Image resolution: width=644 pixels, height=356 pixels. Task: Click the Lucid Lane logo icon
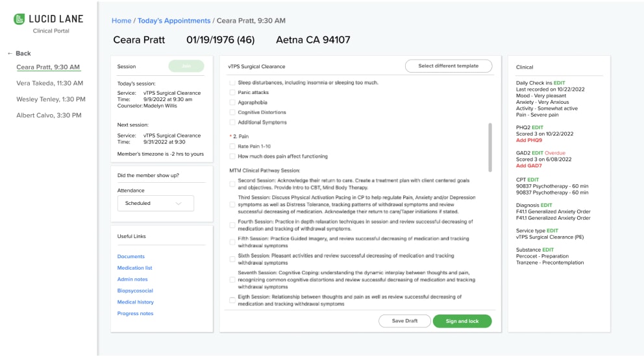tap(19, 19)
